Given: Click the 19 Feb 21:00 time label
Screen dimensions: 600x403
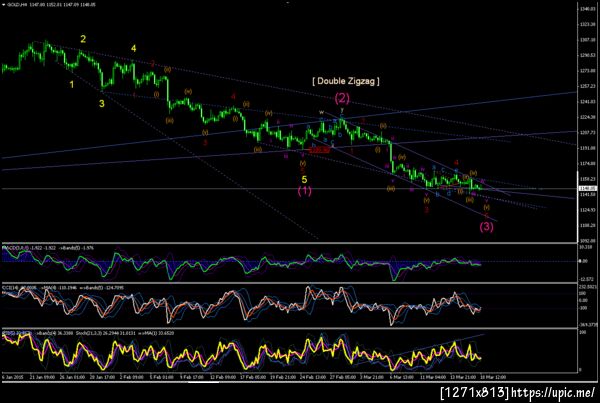Looking at the screenshot, I should [282, 377].
